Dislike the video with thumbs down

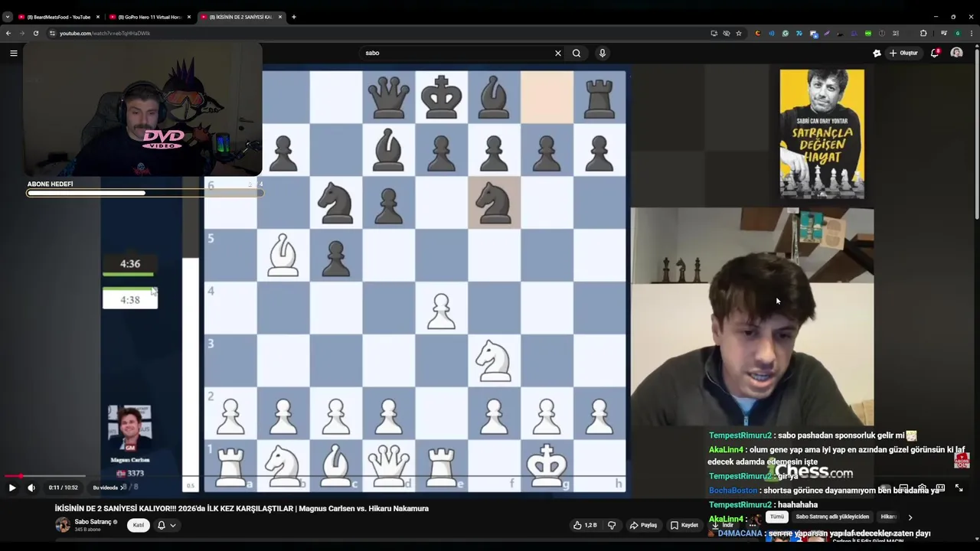click(612, 525)
